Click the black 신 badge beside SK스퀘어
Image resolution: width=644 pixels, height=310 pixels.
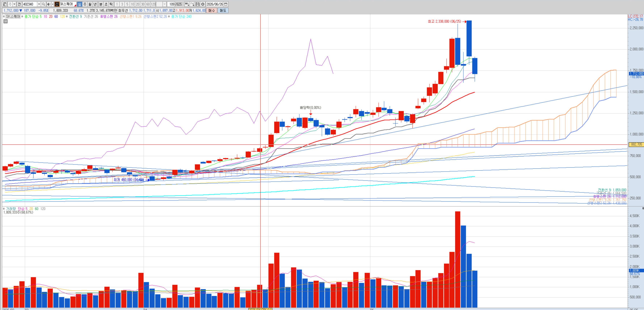click(x=57, y=4)
